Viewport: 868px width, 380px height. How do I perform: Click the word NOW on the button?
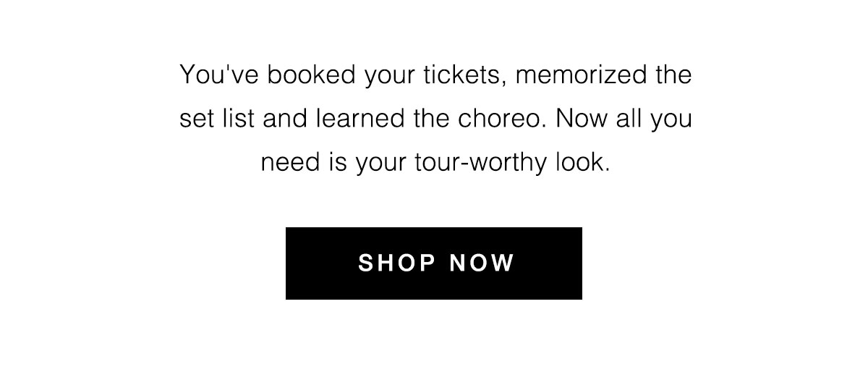click(483, 263)
